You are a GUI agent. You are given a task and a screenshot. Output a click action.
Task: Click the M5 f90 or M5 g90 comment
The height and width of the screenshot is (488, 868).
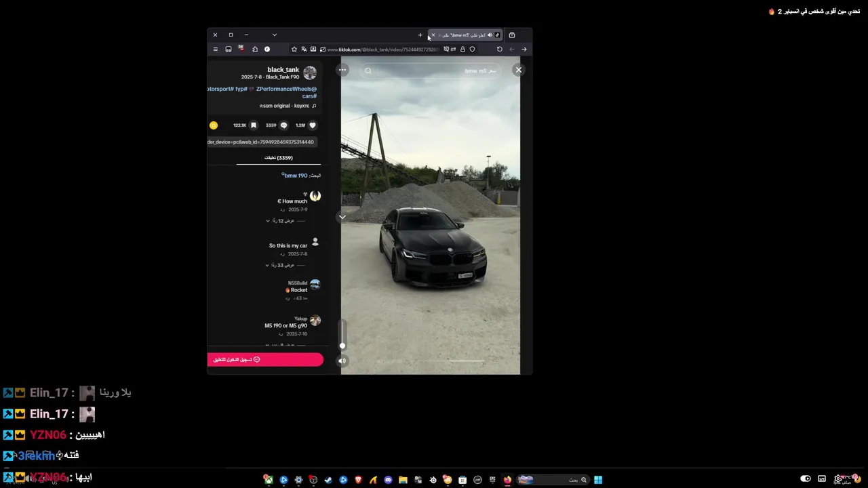click(285, 326)
